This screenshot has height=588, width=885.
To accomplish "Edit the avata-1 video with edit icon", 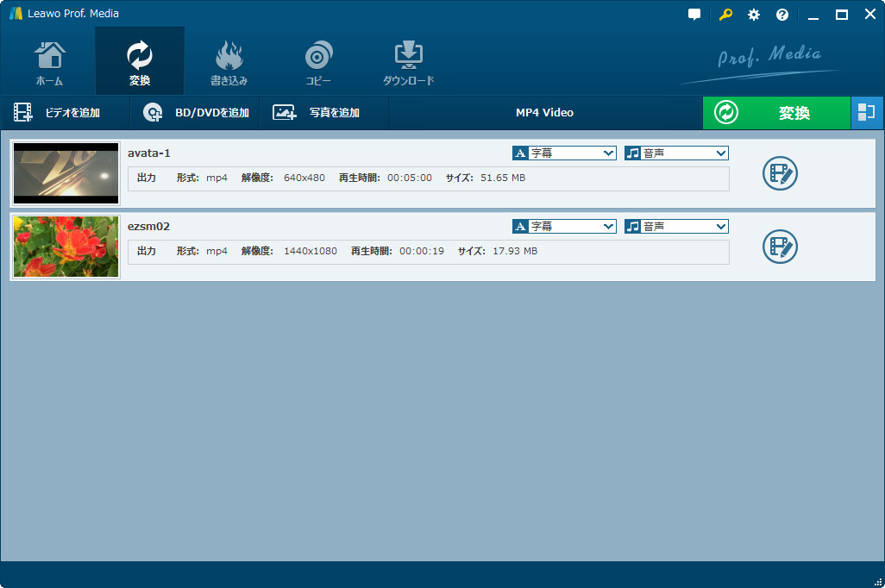I will click(x=780, y=173).
